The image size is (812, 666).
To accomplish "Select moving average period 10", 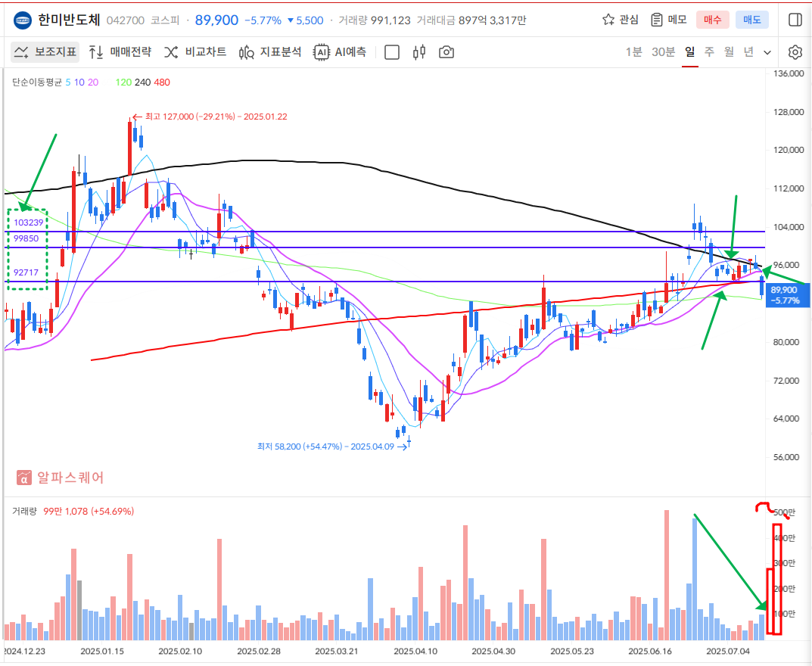I will [79, 82].
